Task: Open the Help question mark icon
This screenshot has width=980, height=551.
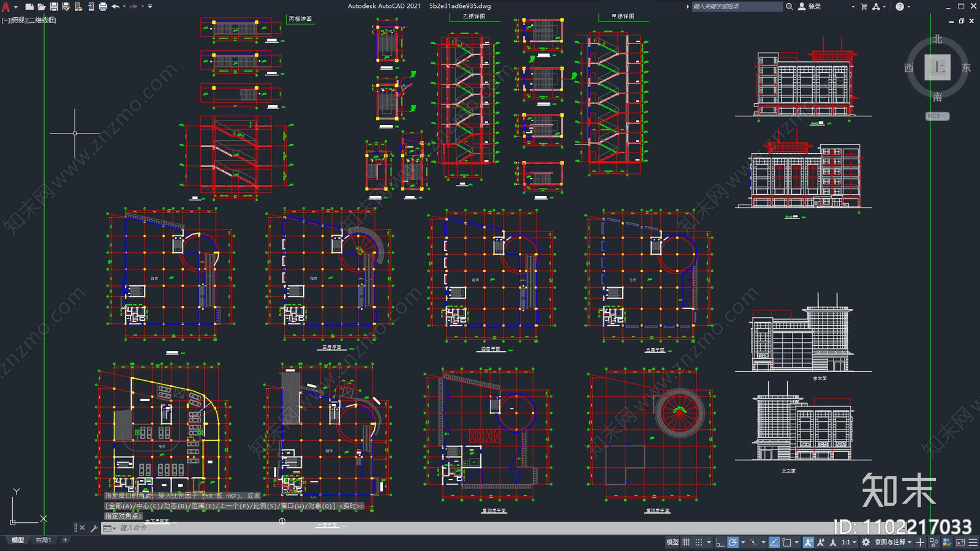Action: 900,6
